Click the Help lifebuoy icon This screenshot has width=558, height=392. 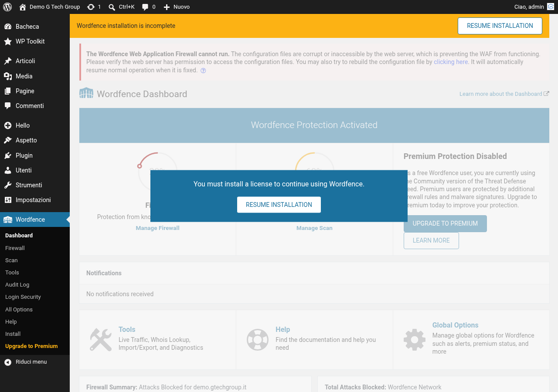[258, 340]
